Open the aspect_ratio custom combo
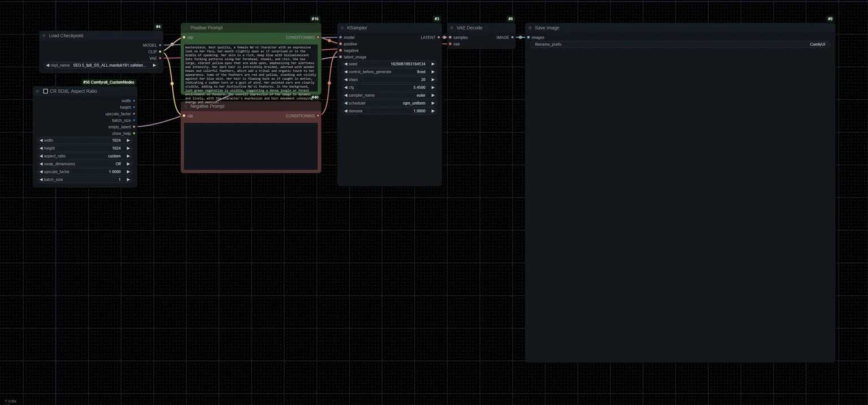The width and height of the screenshot is (868, 405). pos(85,156)
